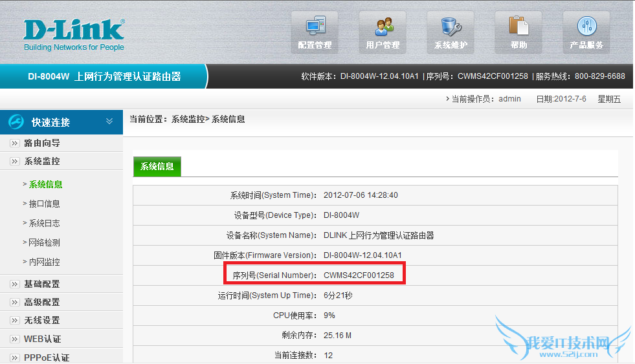Select the 内网监控 sidebar item
This screenshot has width=635, height=364.
pos(44,262)
